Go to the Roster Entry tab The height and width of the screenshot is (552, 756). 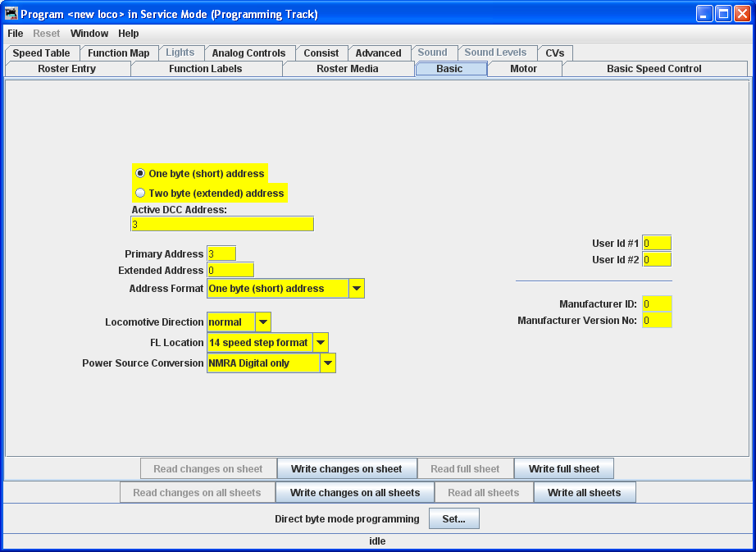coord(67,69)
